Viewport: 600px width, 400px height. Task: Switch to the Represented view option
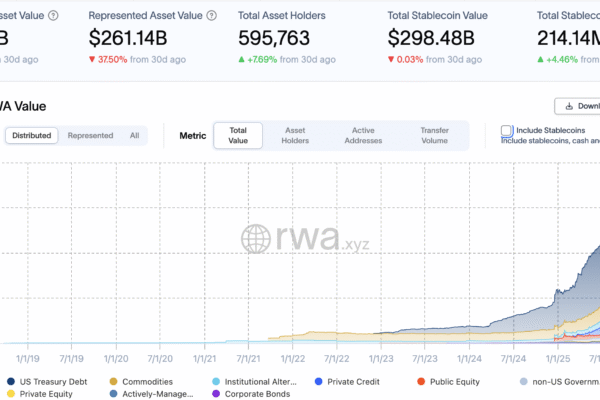tap(90, 135)
